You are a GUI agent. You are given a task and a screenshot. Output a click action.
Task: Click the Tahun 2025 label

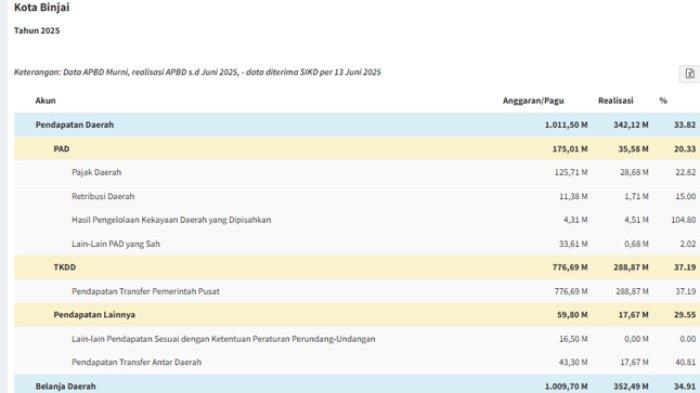pos(37,30)
